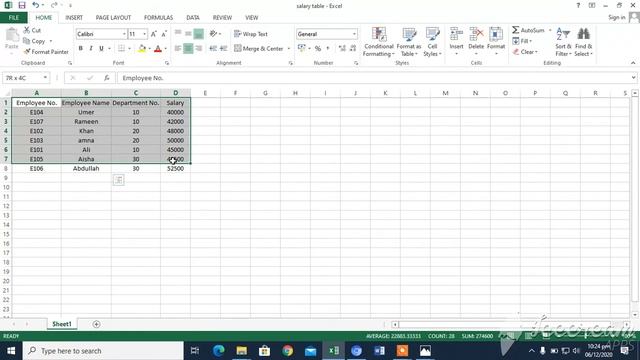Select the Format Painter tool
This screenshot has width=640, height=360.
click(46, 52)
